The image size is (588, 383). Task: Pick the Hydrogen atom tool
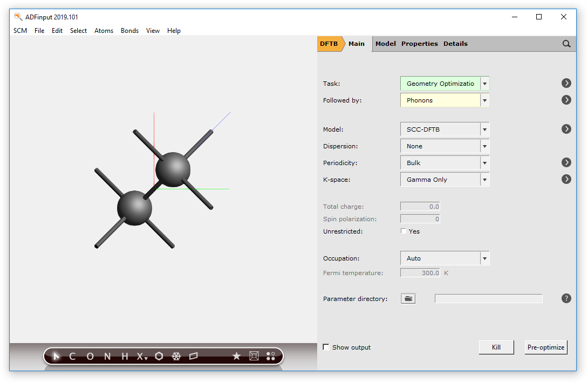pyautogui.click(x=125, y=357)
